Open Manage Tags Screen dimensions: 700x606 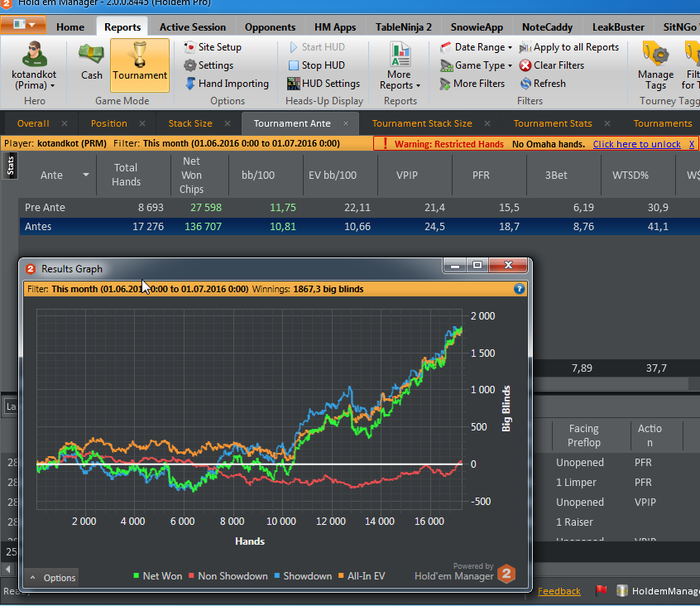coord(655,66)
